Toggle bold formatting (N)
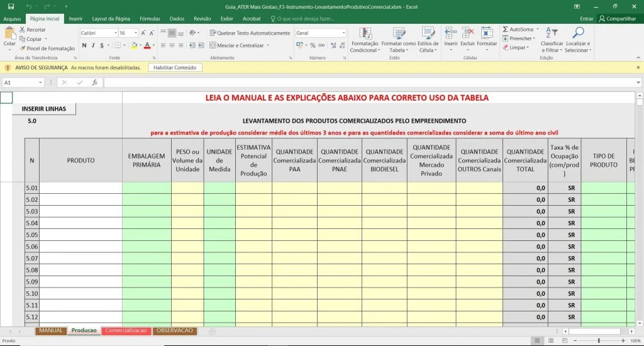Screen dimensions: 644x346 coord(84,45)
